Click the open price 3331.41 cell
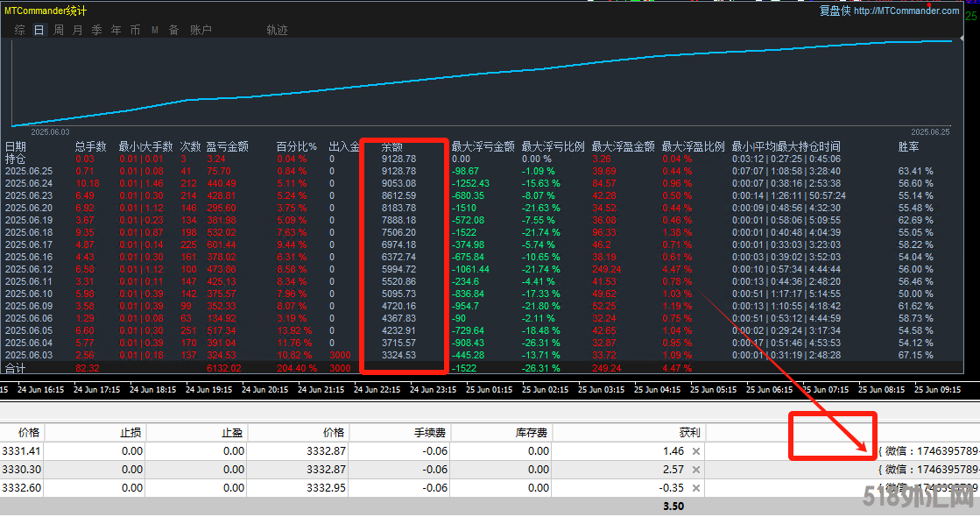The image size is (980, 517). [x=21, y=451]
